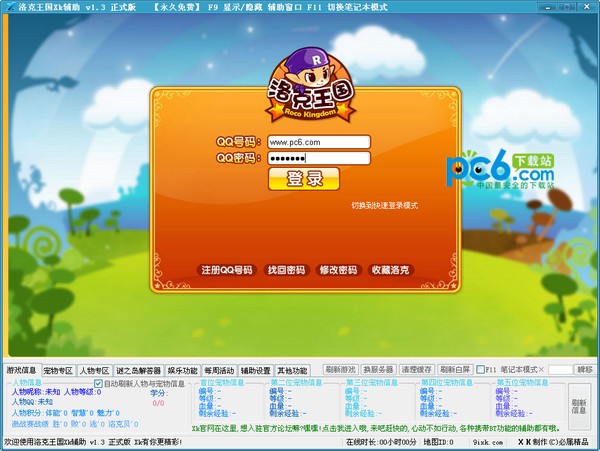
Task: Click the 刷新白屏 button
Action: point(455,369)
